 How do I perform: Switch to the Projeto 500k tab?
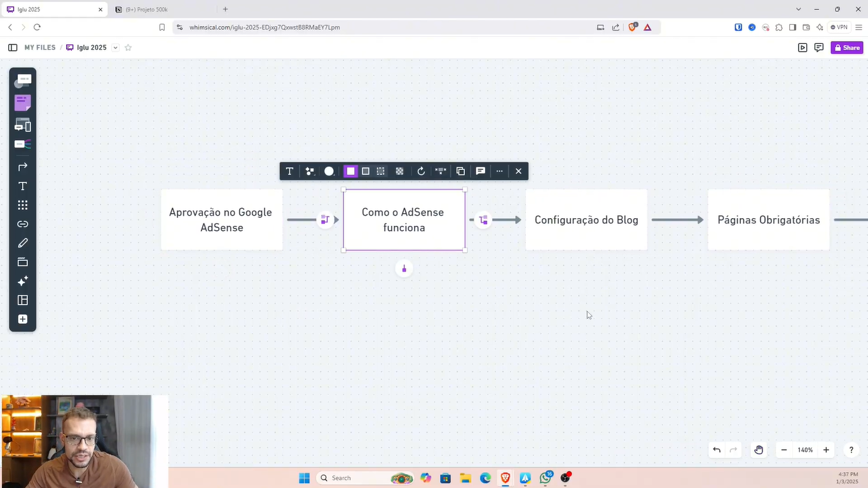tap(146, 10)
